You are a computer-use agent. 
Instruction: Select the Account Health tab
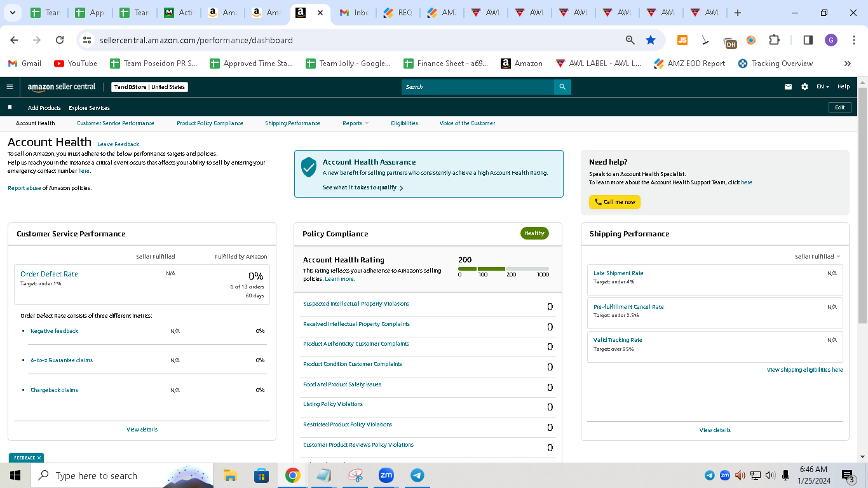[36, 123]
